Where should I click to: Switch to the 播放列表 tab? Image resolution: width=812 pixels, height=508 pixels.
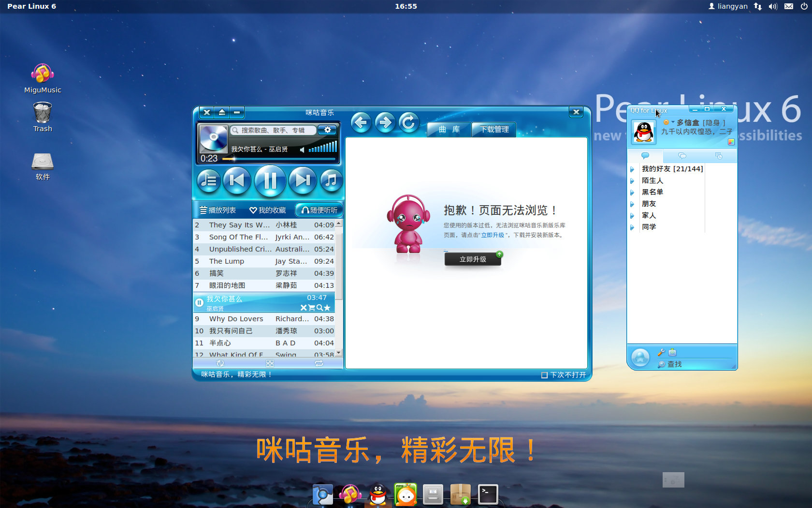[x=218, y=210]
